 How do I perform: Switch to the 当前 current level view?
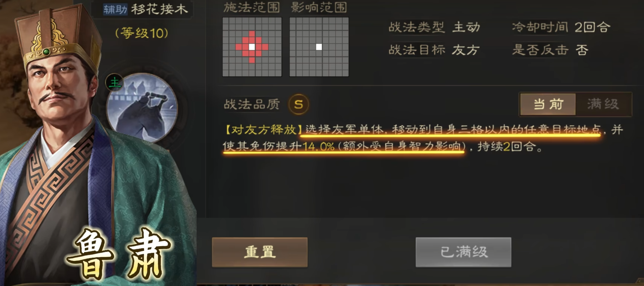click(x=548, y=104)
